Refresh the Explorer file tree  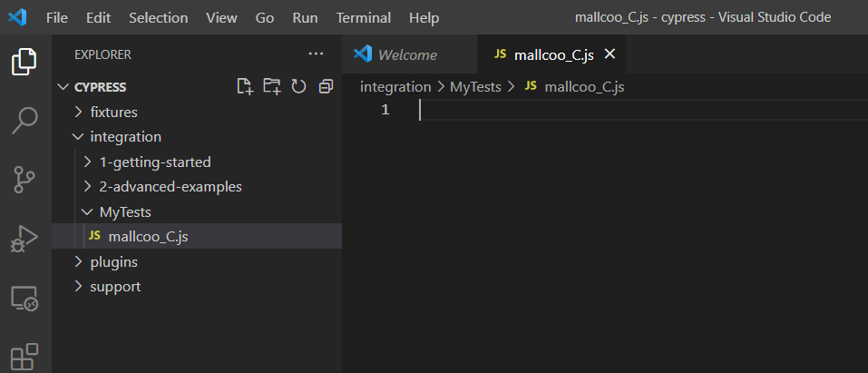coord(298,86)
